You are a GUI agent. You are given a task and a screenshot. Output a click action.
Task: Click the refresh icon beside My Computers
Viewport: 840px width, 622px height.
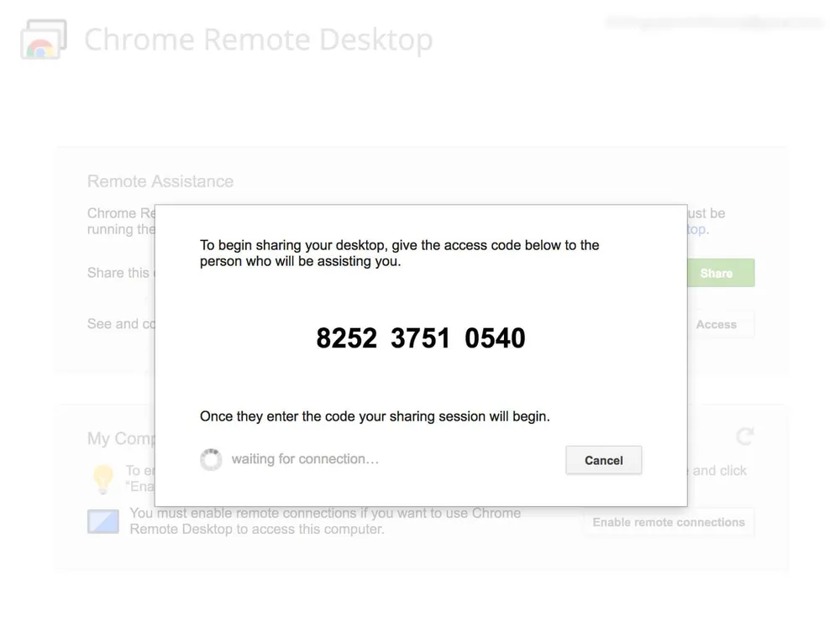[746, 436]
